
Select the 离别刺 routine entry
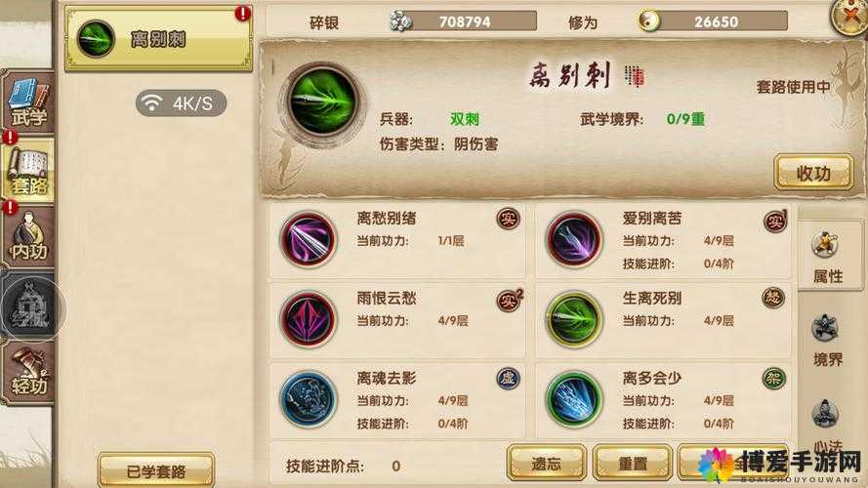click(x=158, y=39)
